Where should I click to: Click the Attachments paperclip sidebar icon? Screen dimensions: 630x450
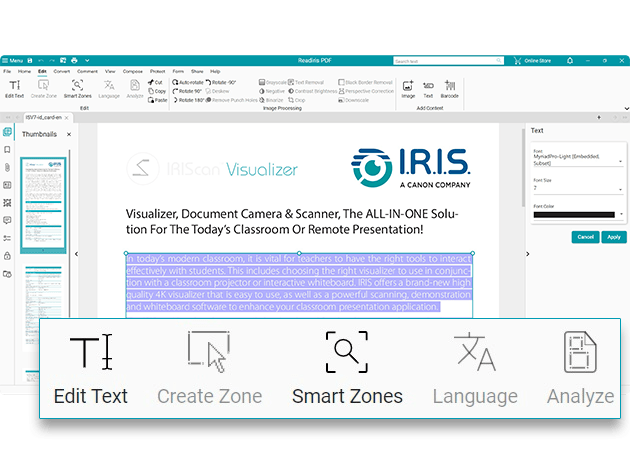coord(7,168)
